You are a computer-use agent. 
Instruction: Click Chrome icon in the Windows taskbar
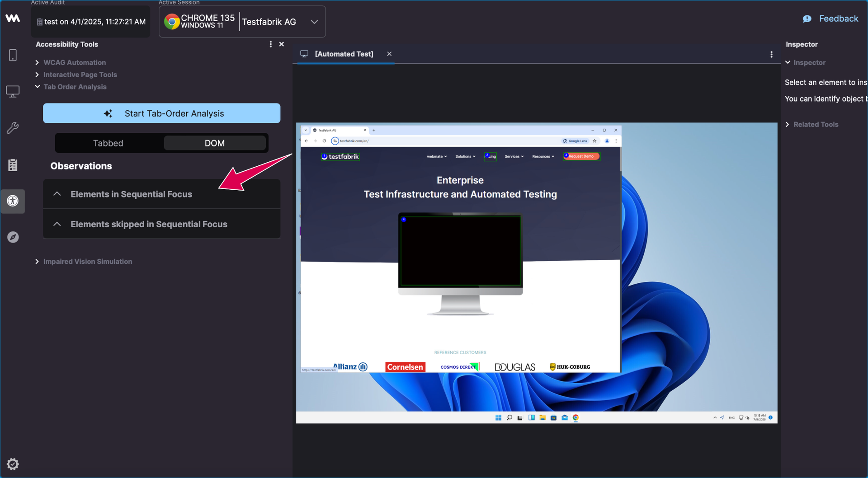pyautogui.click(x=576, y=417)
